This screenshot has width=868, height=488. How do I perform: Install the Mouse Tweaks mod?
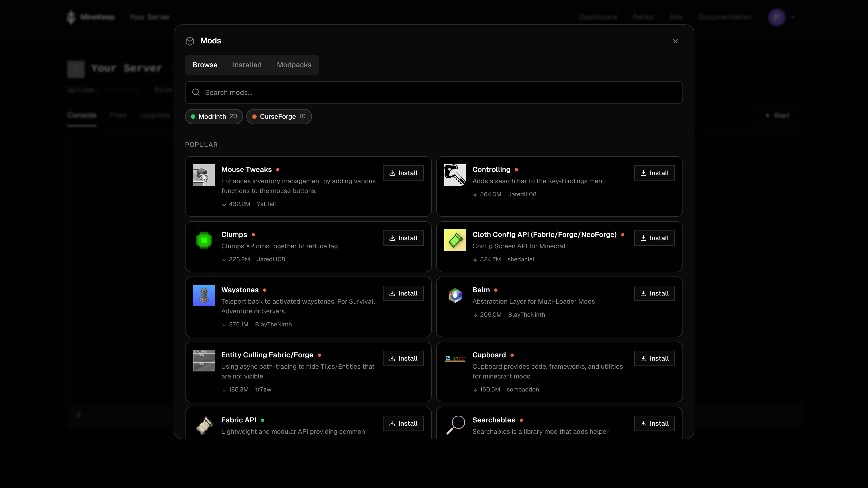coord(403,173)
